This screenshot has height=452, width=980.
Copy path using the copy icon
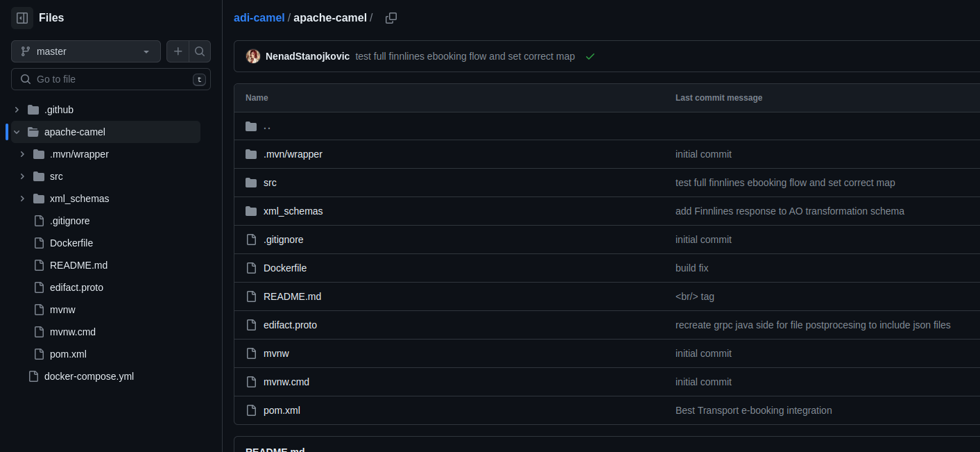(391, 18)
